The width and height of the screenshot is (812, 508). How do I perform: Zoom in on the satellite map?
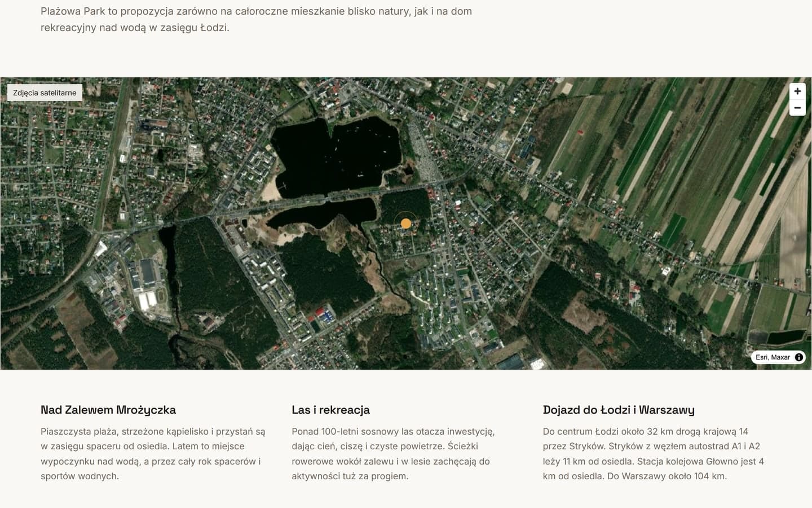coord(797,91)
